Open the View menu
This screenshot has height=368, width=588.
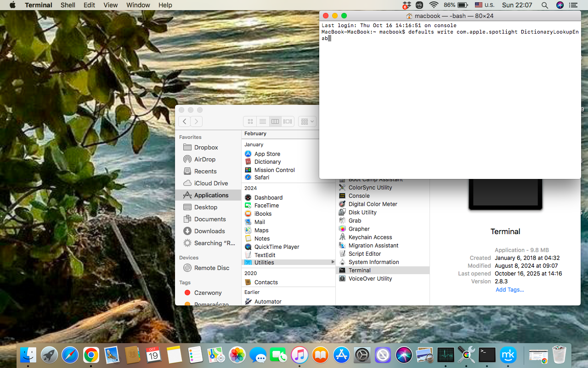[x=110, y=5]
